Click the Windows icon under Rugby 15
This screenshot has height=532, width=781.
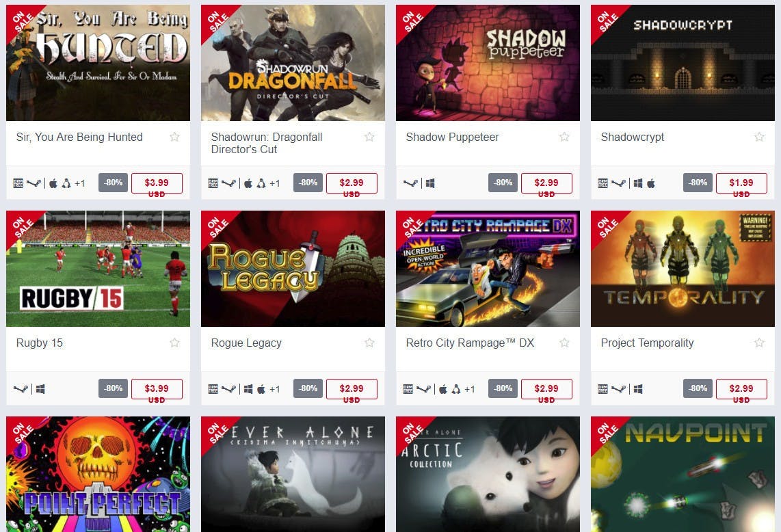40,388
